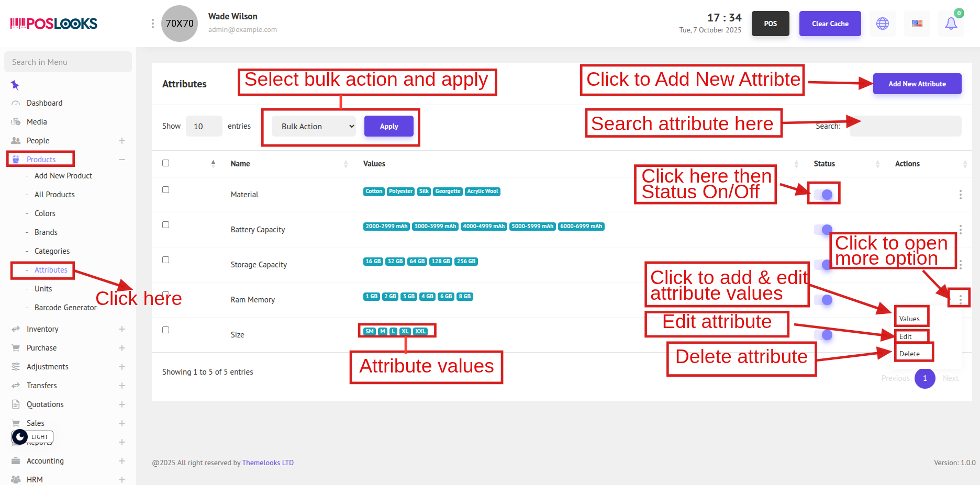Click the pin star icon in sidebar
Viewport: 980px width, 485px height.
15,85
